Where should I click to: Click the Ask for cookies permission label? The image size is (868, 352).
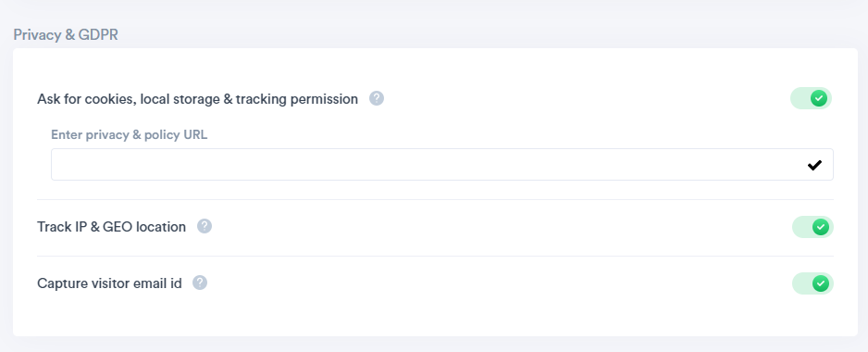(198, 99)
